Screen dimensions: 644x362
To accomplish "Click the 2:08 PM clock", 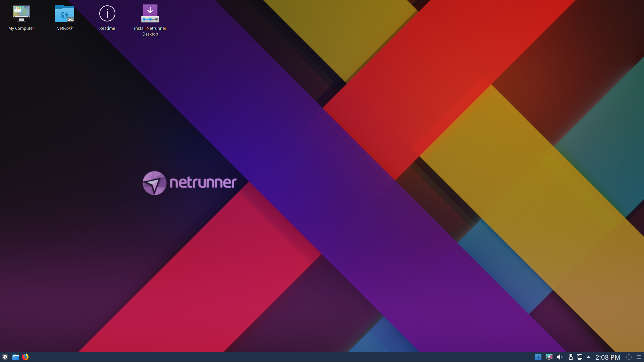I will (608, 357).
